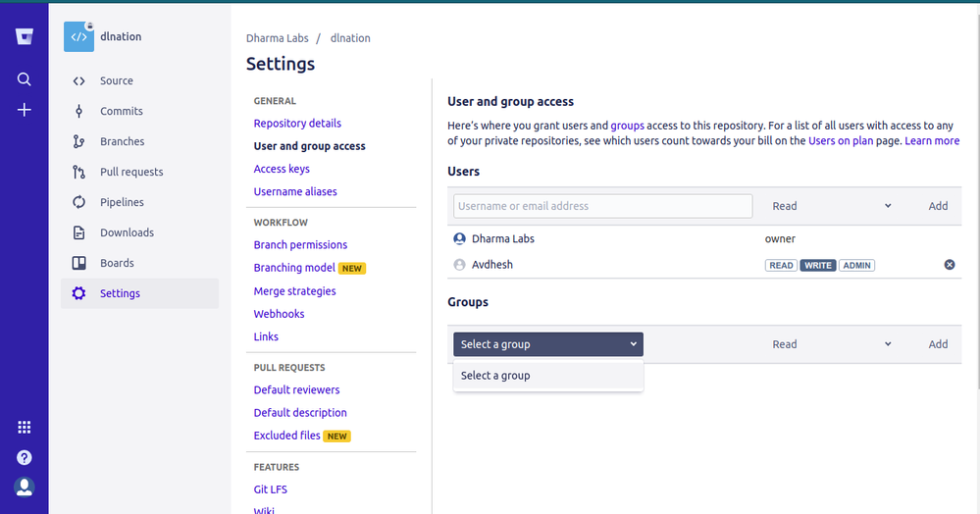
Task: Click the Settings gear icon
Action: (x=78, y=293)
